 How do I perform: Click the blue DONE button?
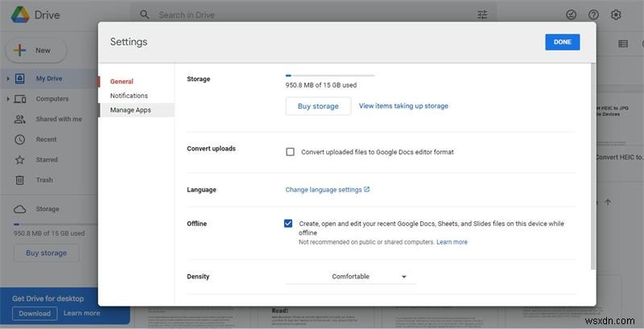pyautogui.click(x=562, y=42)
